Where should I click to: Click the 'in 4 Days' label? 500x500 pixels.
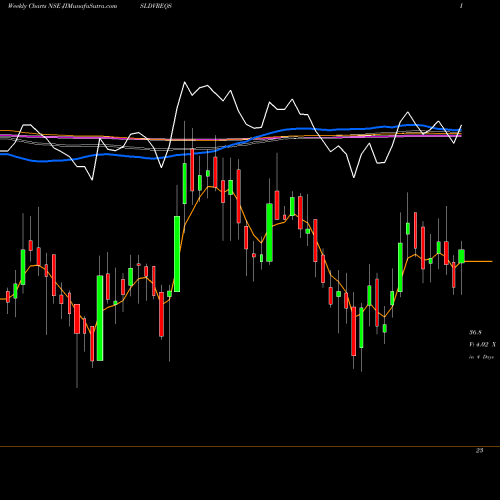[481, 357]
